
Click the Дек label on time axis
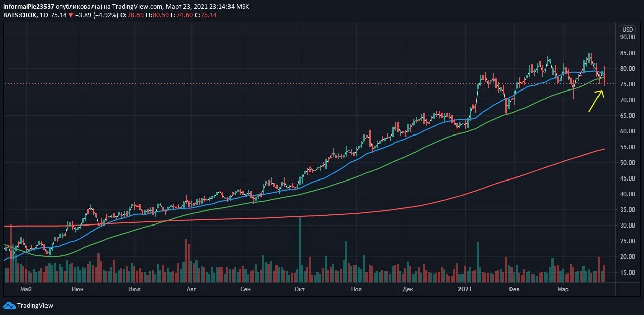[408, 289]
